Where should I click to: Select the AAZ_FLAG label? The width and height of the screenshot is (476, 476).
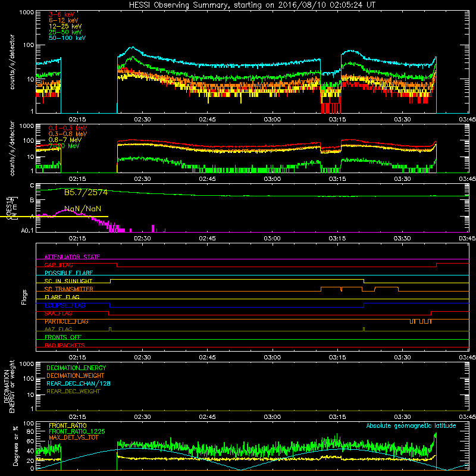[x=58, y=329]
